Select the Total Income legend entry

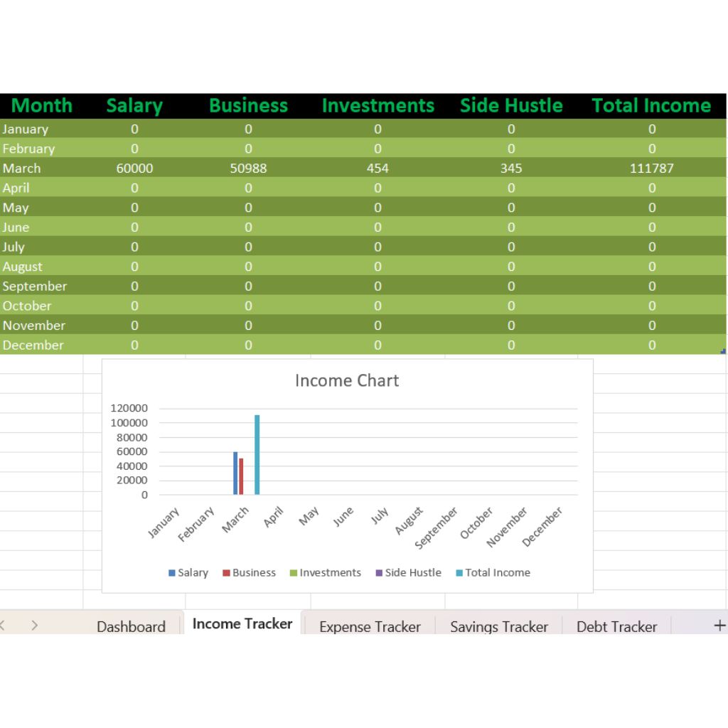493,572
